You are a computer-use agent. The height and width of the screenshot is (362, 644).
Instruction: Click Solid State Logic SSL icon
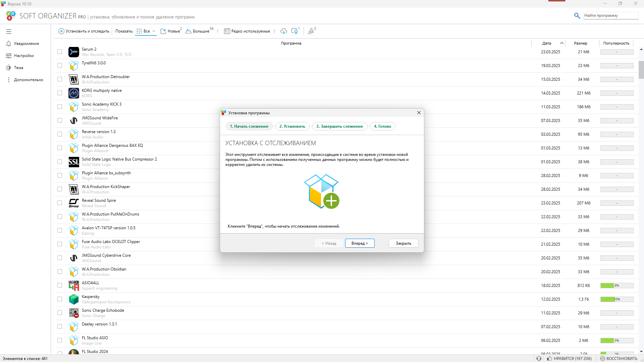(74, 162)
